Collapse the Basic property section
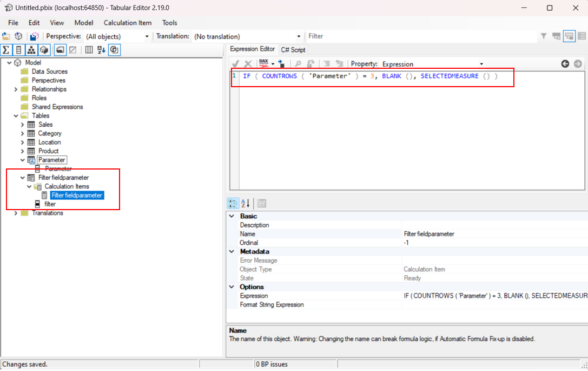This screenshot has height=371, width=588. point(232,216)
